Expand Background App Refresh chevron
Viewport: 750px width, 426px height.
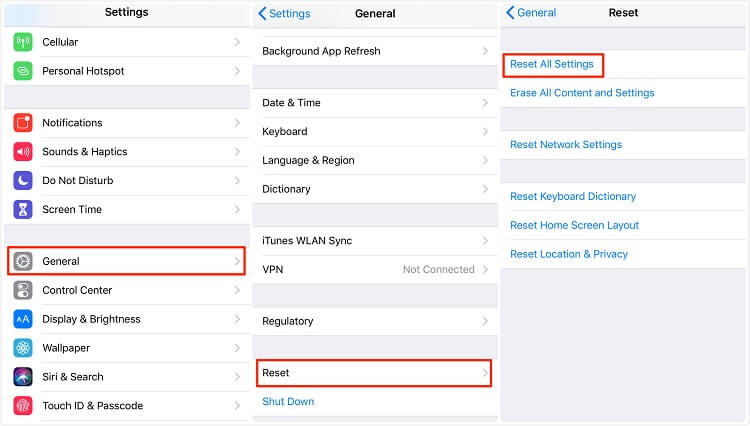tap(485, 51)
